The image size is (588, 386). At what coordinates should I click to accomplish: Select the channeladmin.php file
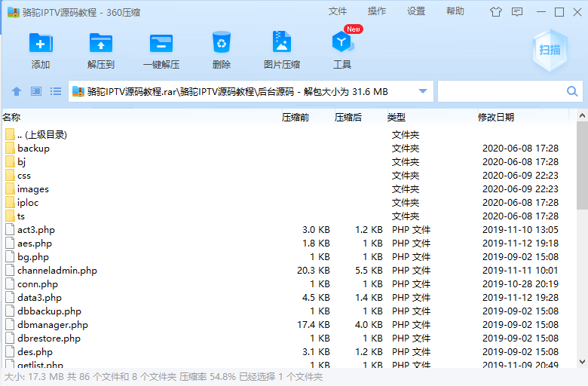click(289, 271)
